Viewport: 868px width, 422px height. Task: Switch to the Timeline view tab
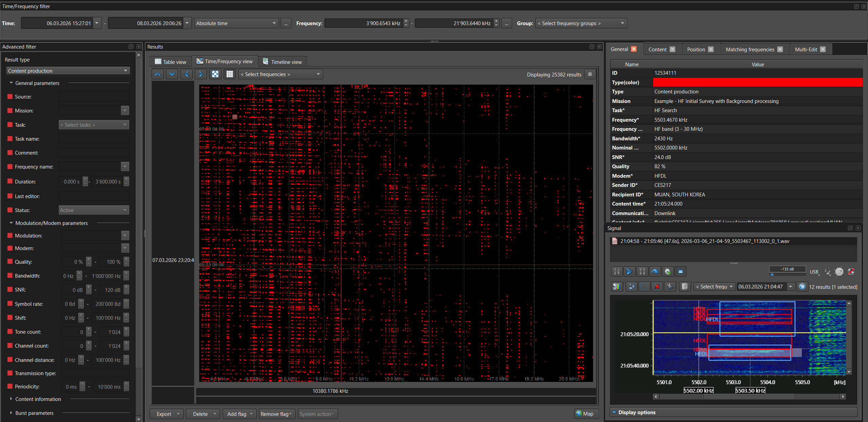pos(282,62)
